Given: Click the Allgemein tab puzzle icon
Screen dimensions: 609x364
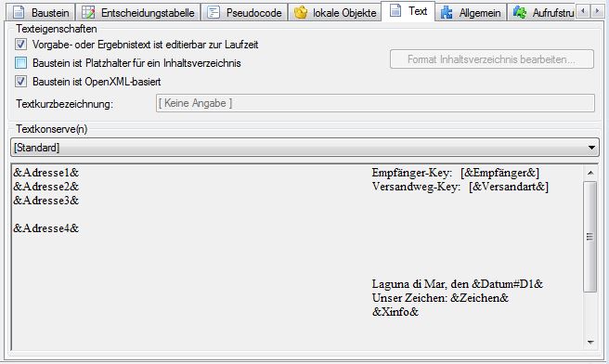Looking at the screenshot, I should [447, 12].
